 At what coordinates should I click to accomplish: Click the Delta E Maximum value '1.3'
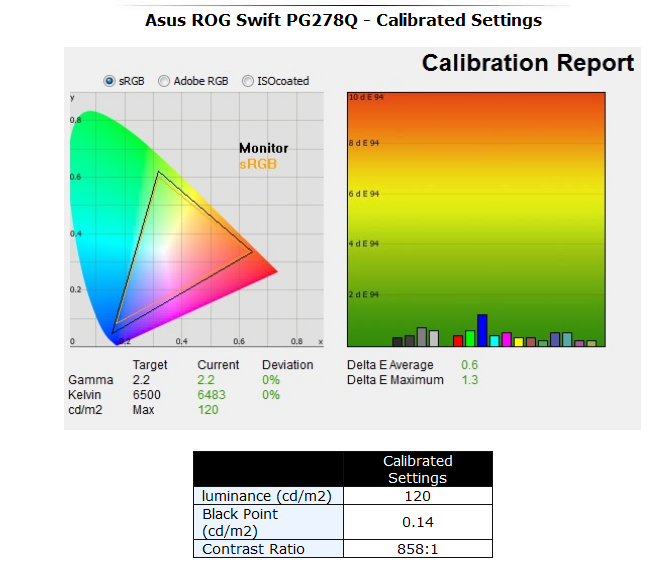[x=470, y=380]
